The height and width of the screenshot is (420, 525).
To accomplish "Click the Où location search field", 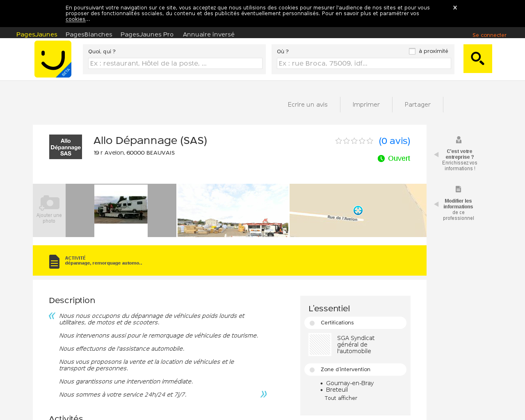I will click(x=364, y=63).
